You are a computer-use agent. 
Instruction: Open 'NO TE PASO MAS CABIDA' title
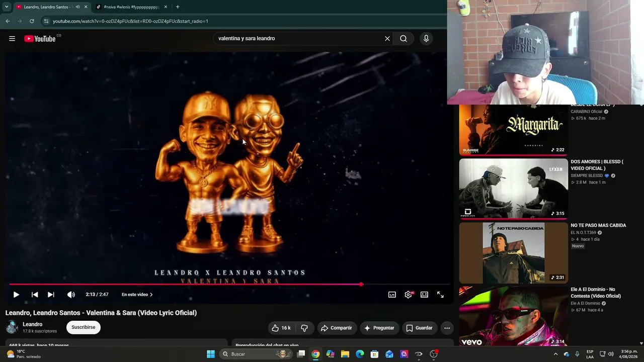[x=598, y=225]
